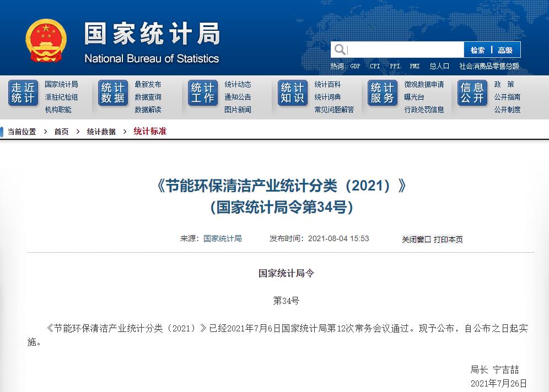Open 国家统计局 menu link
The height and width of the screenshot is (392, 549).
[61, 84]
